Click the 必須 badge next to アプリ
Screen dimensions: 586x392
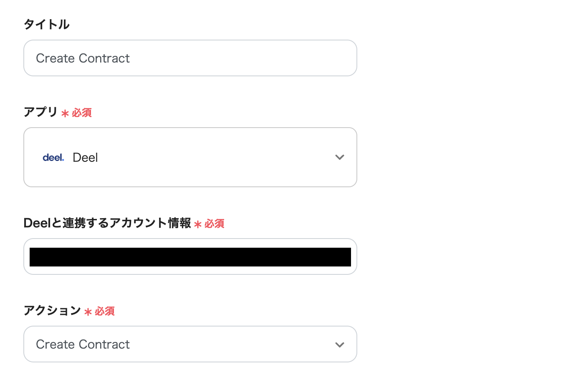[82, 113]
